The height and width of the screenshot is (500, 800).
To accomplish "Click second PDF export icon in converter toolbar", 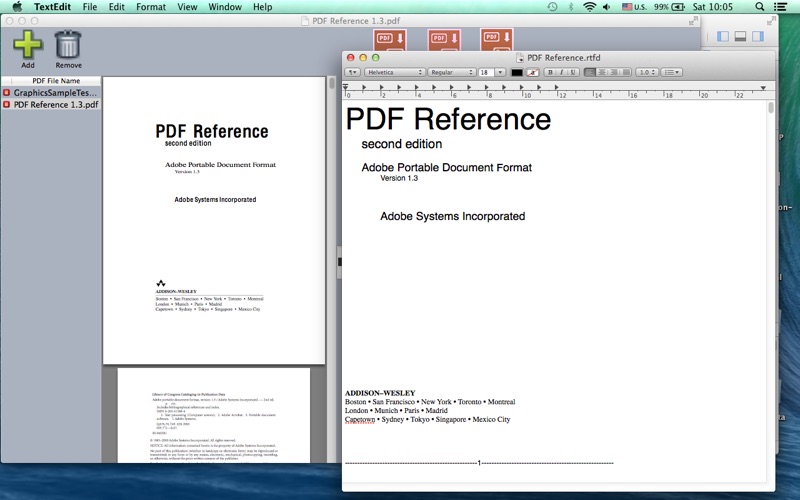I will [444, 40].
